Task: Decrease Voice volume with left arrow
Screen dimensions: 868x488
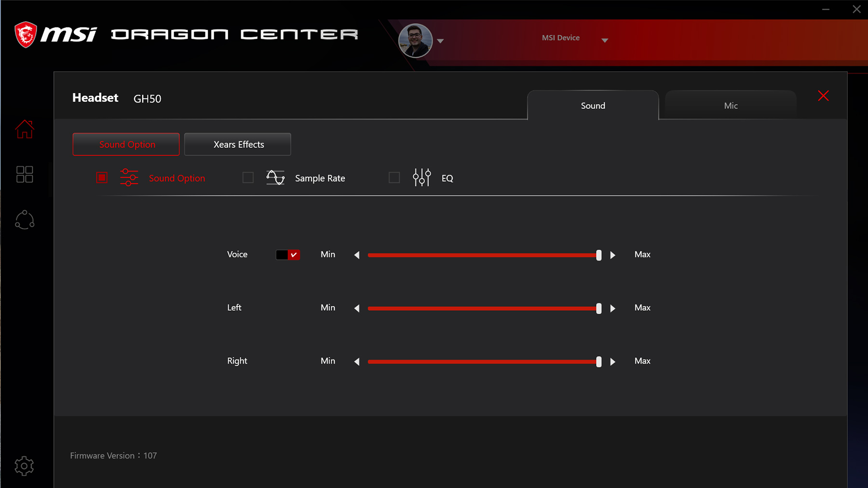Action: 357,255
